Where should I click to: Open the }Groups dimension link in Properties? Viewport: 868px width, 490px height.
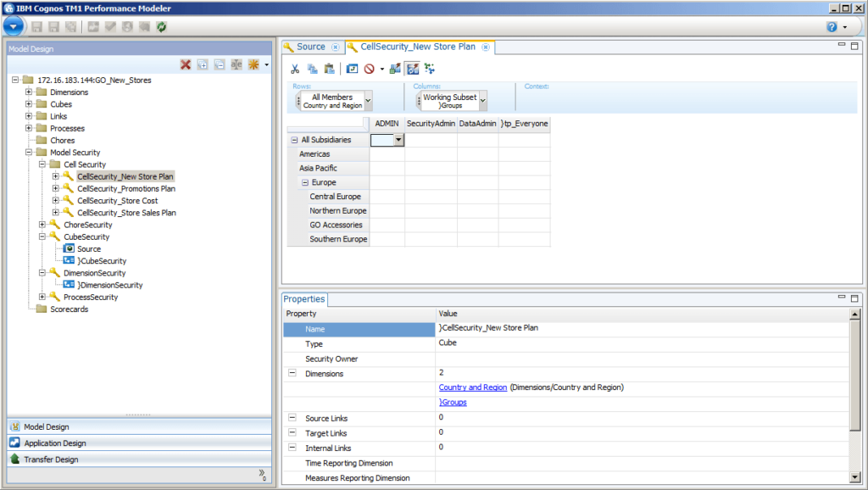coord(453,402)
